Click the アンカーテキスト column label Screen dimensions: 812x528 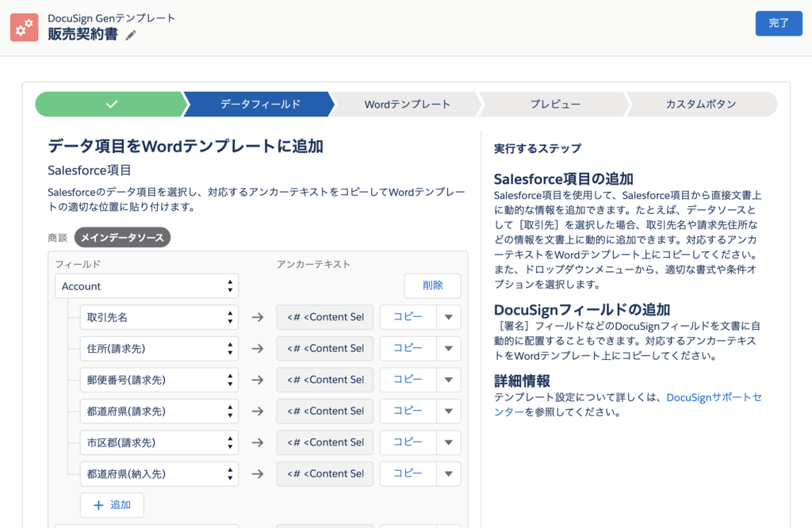[x=313, y=265]
